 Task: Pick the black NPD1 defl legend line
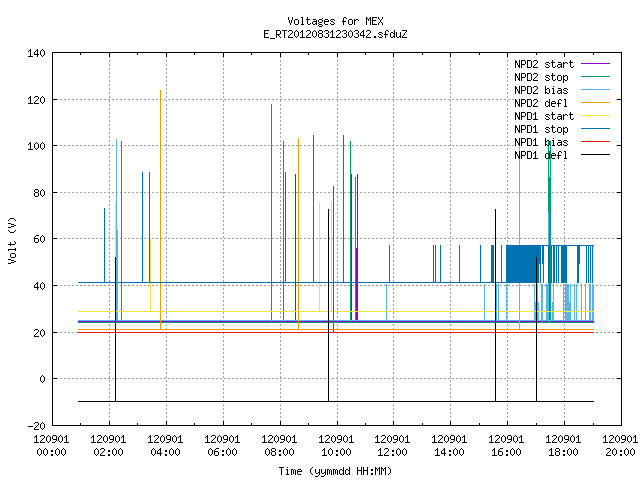point(595,155)
